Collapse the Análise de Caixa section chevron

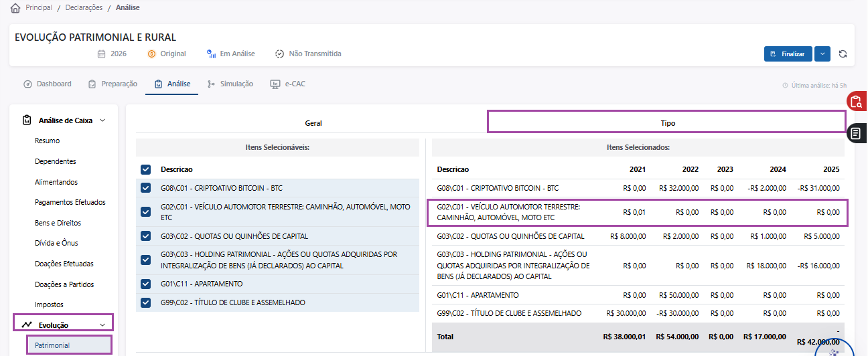coord(102,120)
